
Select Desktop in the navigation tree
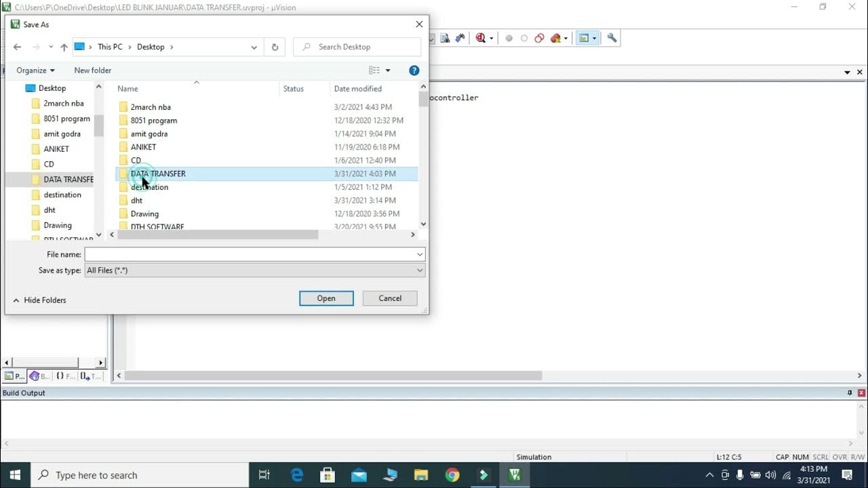(52, 88)
